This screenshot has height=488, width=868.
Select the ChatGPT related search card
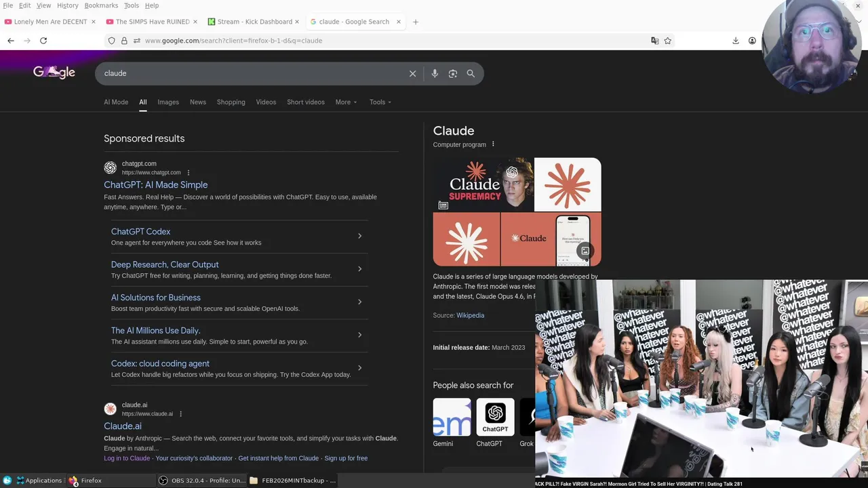click(495, 423)
